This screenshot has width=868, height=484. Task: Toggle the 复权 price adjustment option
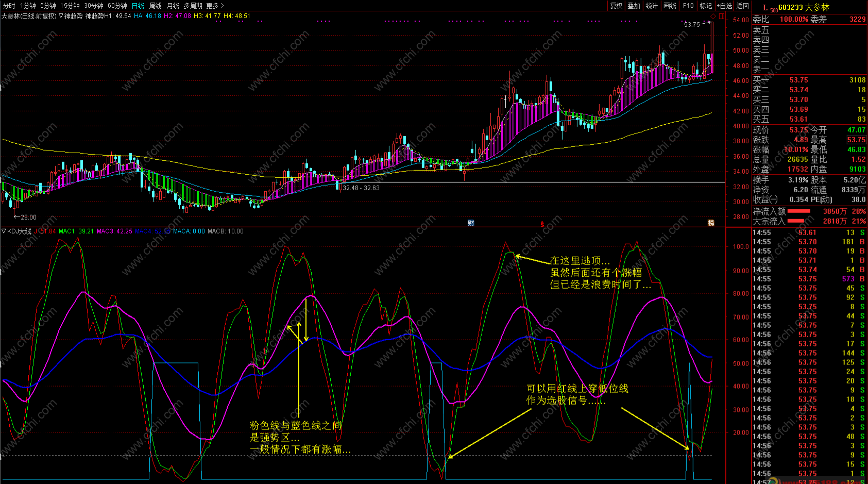(x=616, y=6)
